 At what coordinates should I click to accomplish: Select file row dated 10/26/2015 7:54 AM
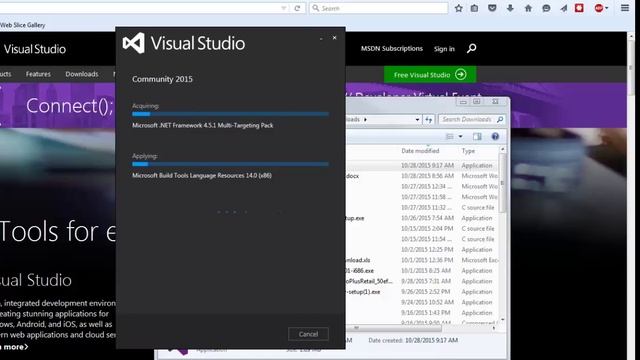422,218
